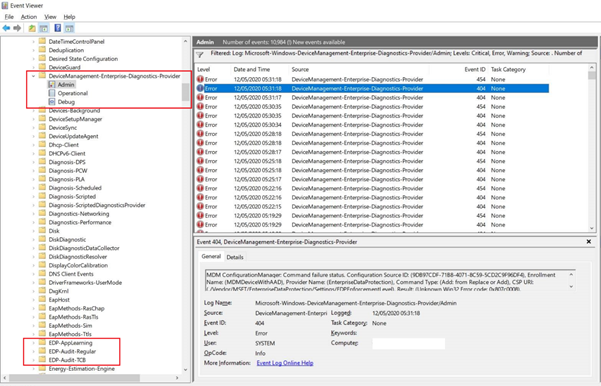Open the View menu

(x=50, y=17)
